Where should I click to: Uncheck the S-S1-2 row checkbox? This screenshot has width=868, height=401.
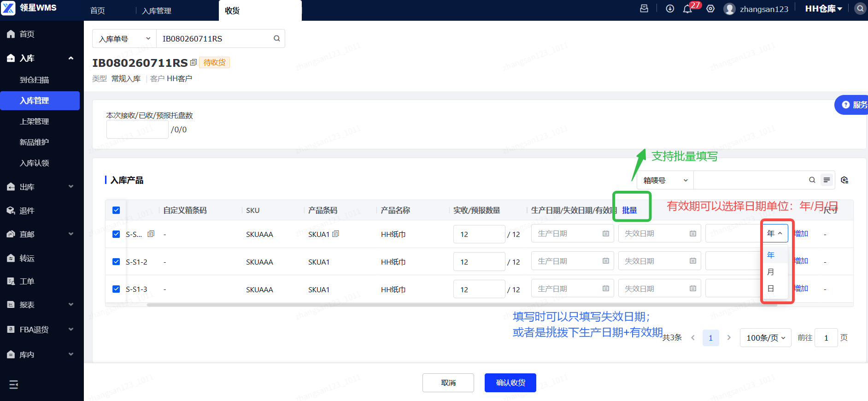116,262
